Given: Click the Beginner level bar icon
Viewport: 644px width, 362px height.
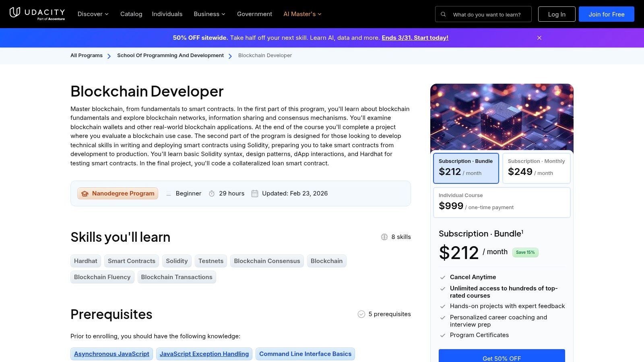Looking at the screenshot, I should (x=169, y=194).
